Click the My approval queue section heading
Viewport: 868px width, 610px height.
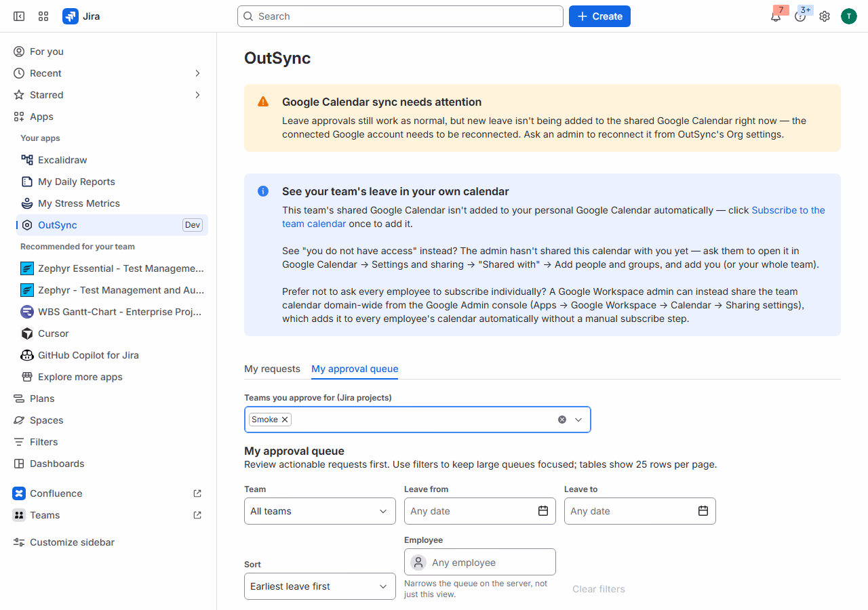[x=294, y=451]
